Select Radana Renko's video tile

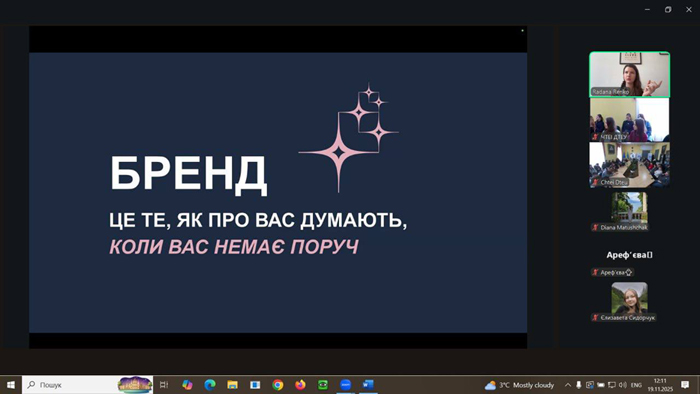coord(629,75)
